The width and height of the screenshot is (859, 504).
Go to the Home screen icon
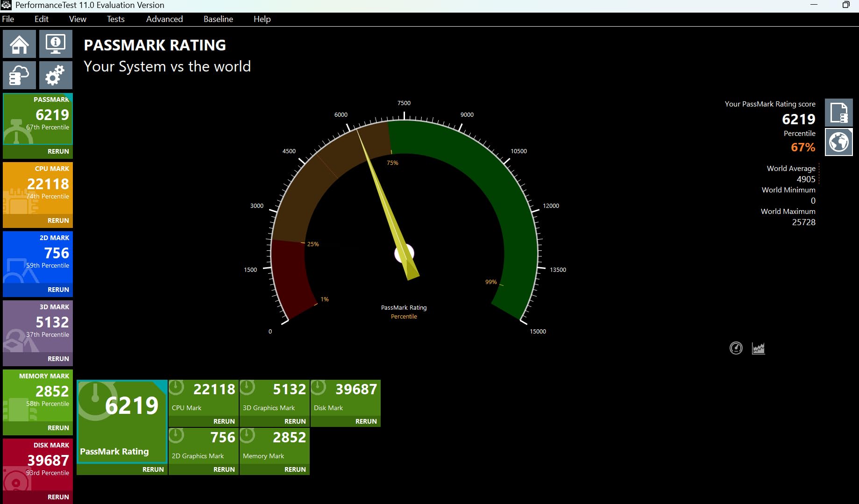click(19, 44)
